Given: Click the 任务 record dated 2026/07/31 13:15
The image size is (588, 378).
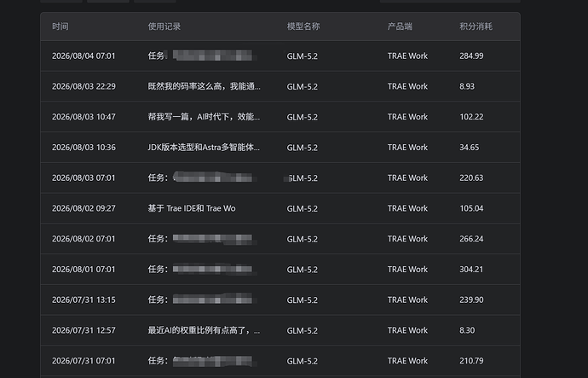Looking at the screenshot, I should tap(202, 299).
